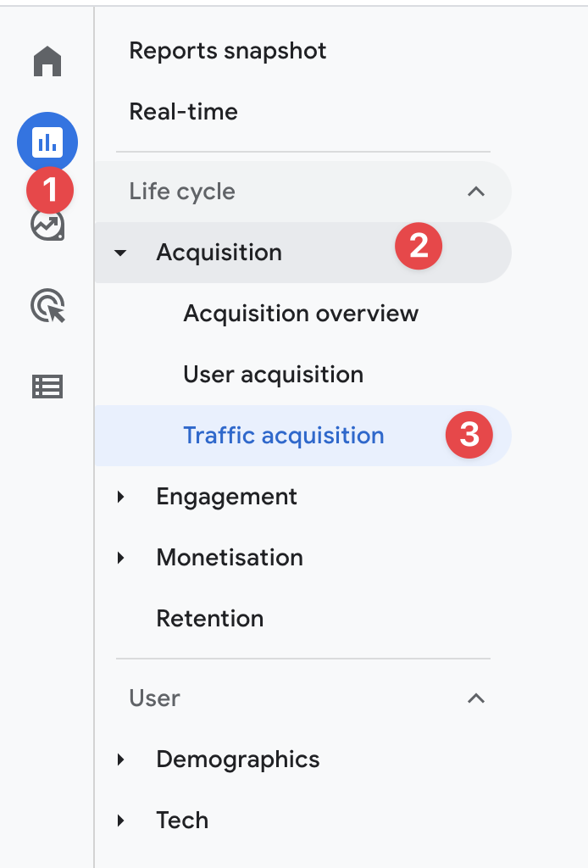Screen dimensions: 588x868
Task: Open Reports snapshot
Action: tap(227, 51)
